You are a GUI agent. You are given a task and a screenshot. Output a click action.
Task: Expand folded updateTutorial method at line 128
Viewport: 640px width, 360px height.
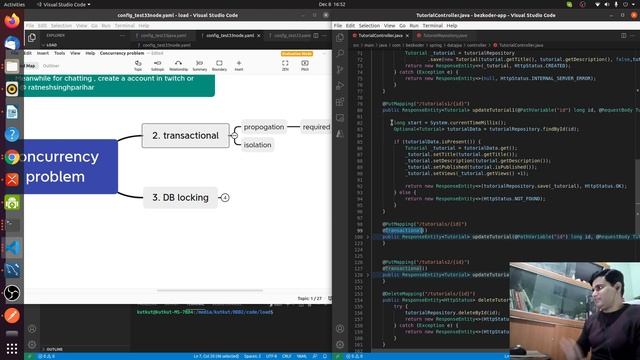point(368,275)
